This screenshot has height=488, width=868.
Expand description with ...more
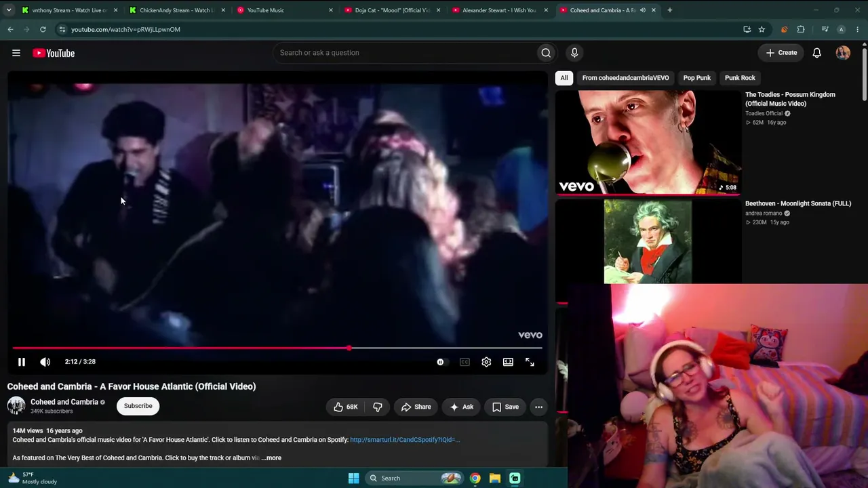click(271, 457)
